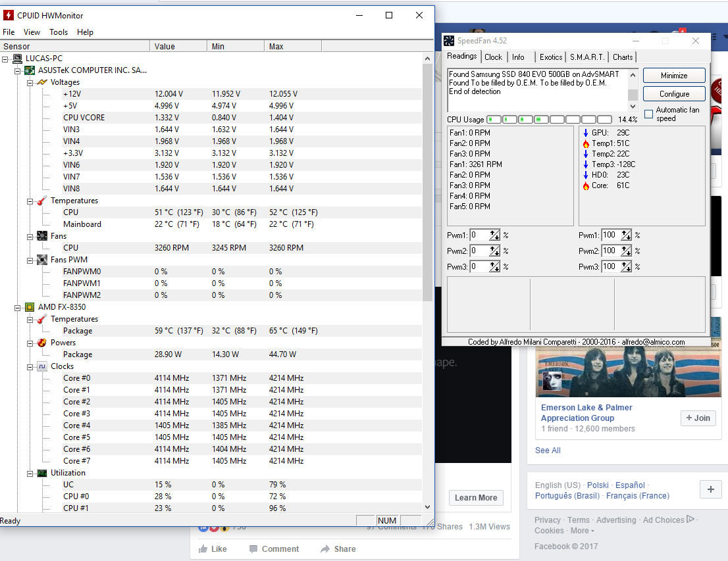Collapse the Utilization section
This screenshot has width=728, height=561.
(30, 474)
